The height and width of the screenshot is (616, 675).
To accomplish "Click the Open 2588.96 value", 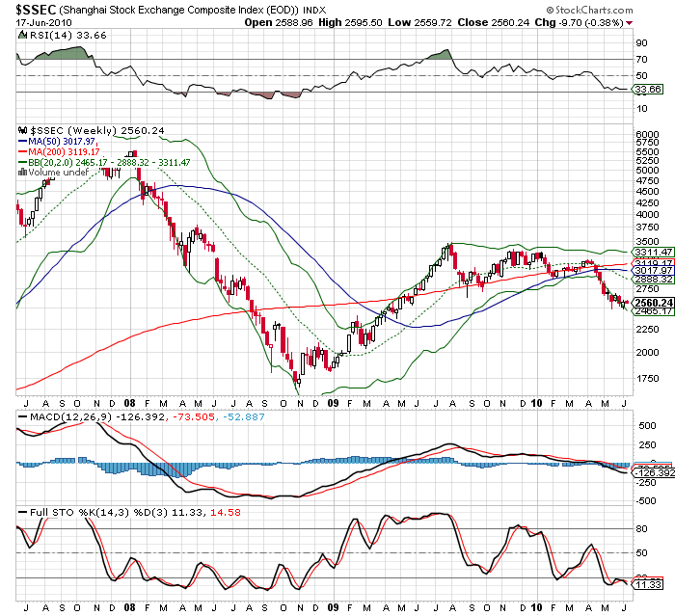I will click(x=279, y=22).
